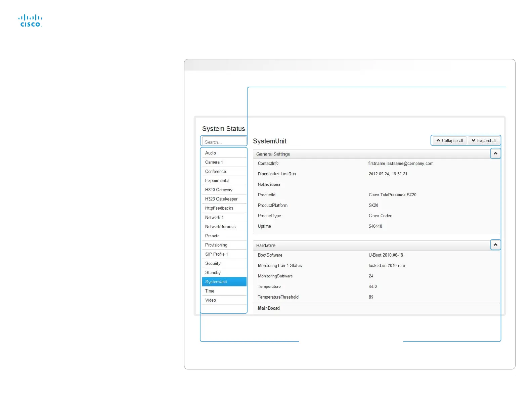The image size is (532, 400).
Task: Click the 2012-09-24, 16:32:21 value
Action: pyautogui.click(x=388, y=174)
